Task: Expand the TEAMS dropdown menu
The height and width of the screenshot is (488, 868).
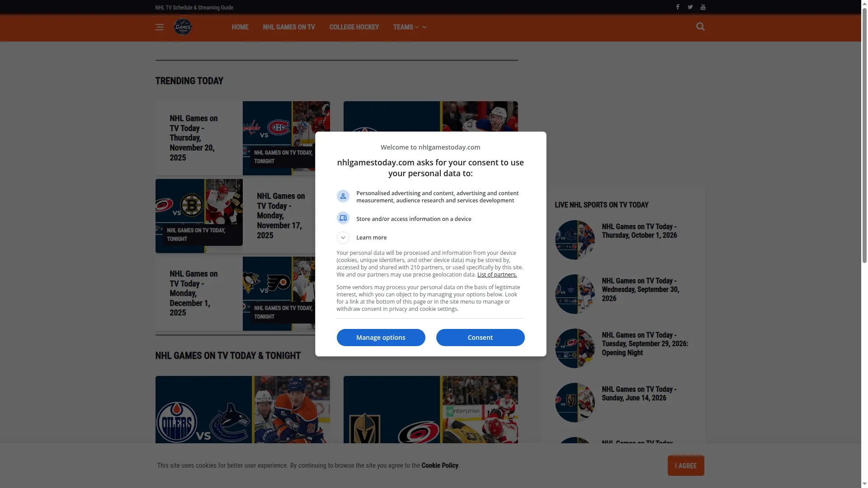Action: (410, 27)
